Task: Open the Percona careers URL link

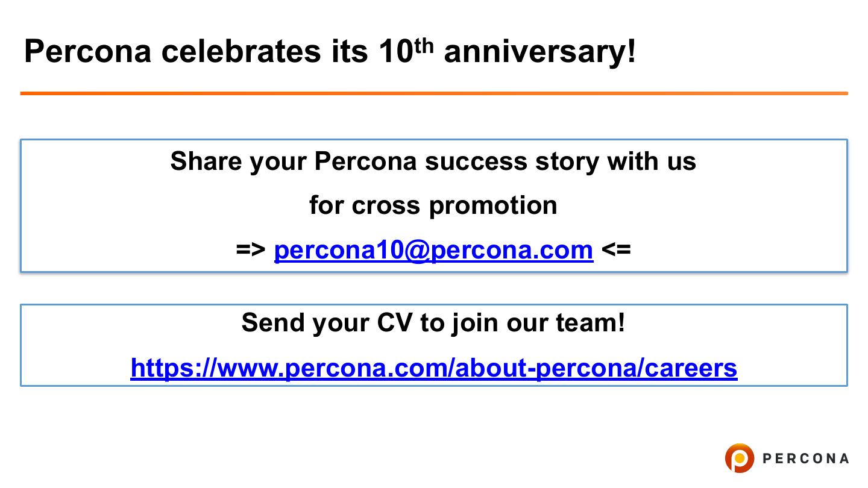Action: click(x=433, y=367)
